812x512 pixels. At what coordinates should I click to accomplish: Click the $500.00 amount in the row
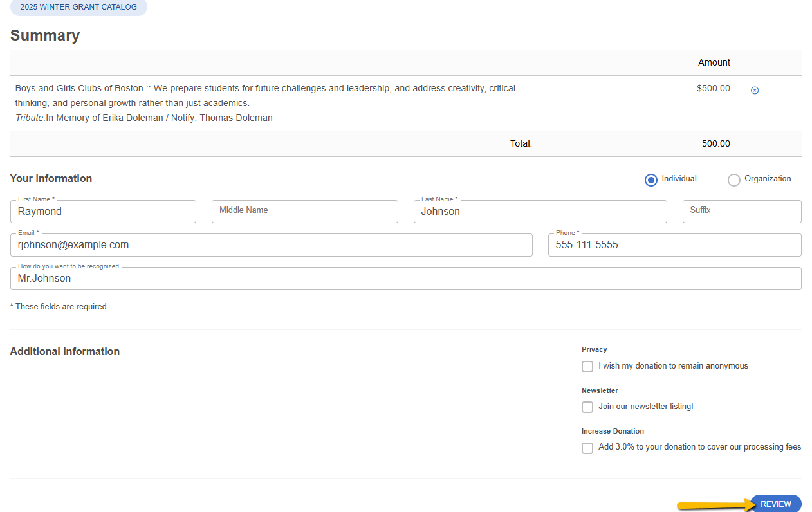713,88
